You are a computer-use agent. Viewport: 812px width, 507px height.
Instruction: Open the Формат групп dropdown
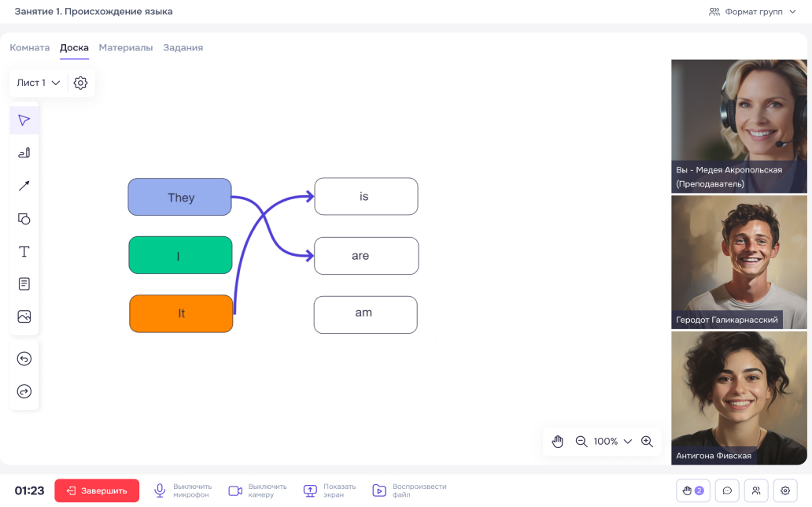coord(752,12)
